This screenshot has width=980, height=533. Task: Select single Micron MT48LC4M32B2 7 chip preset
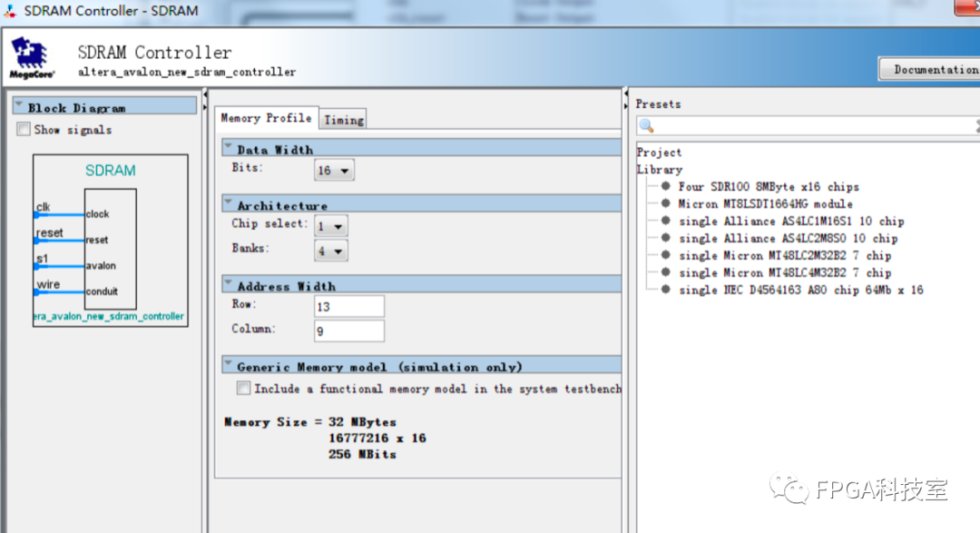[x=785, y=272]
